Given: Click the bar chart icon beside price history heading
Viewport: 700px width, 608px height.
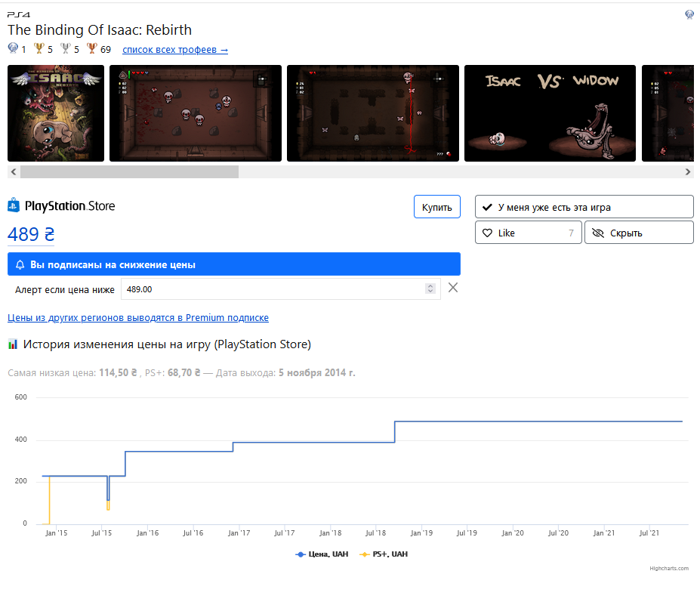Looking at the screenshot, I should coord(13,344).
